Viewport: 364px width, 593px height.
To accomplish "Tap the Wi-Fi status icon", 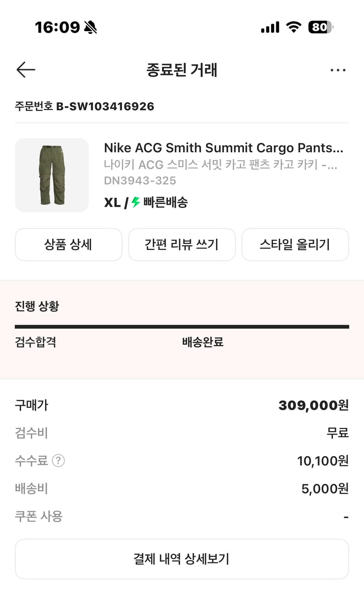I will coord(293,27).
